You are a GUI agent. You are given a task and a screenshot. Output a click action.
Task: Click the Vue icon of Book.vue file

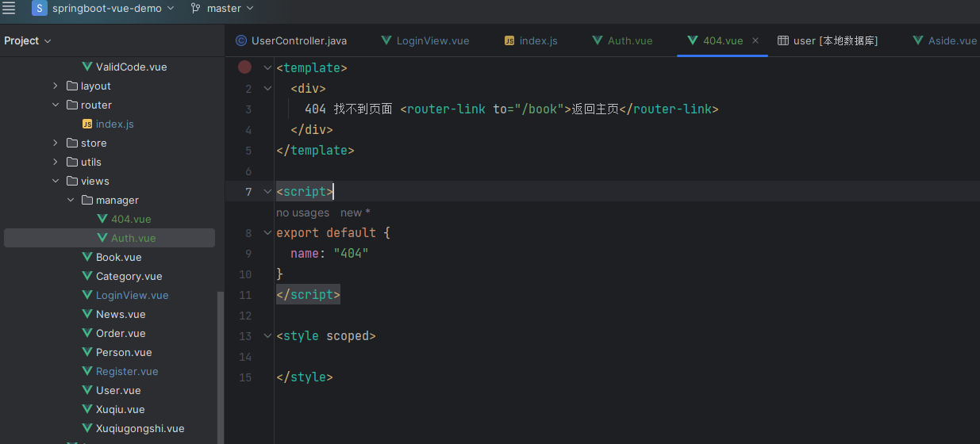click(x=87, y=257)
